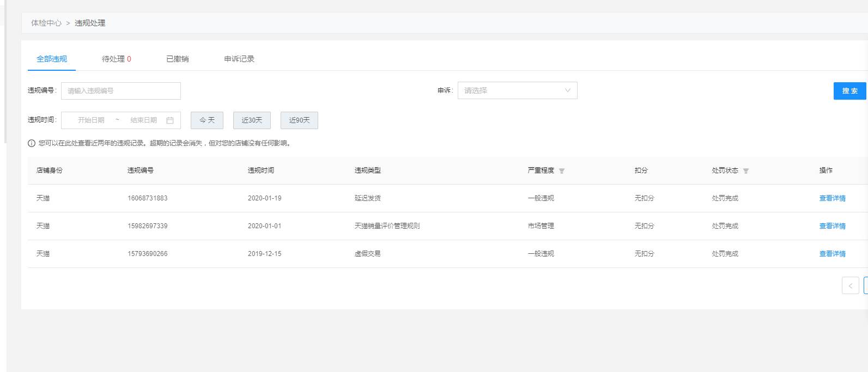Switch to the 全部违规 tab
This screenshot has height=372, width=868.
tap(52, 59)
